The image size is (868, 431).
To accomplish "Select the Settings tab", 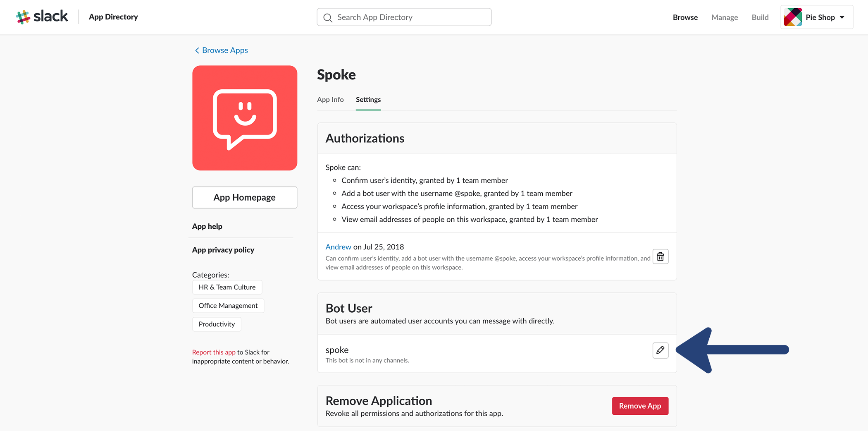I will 368,100.
